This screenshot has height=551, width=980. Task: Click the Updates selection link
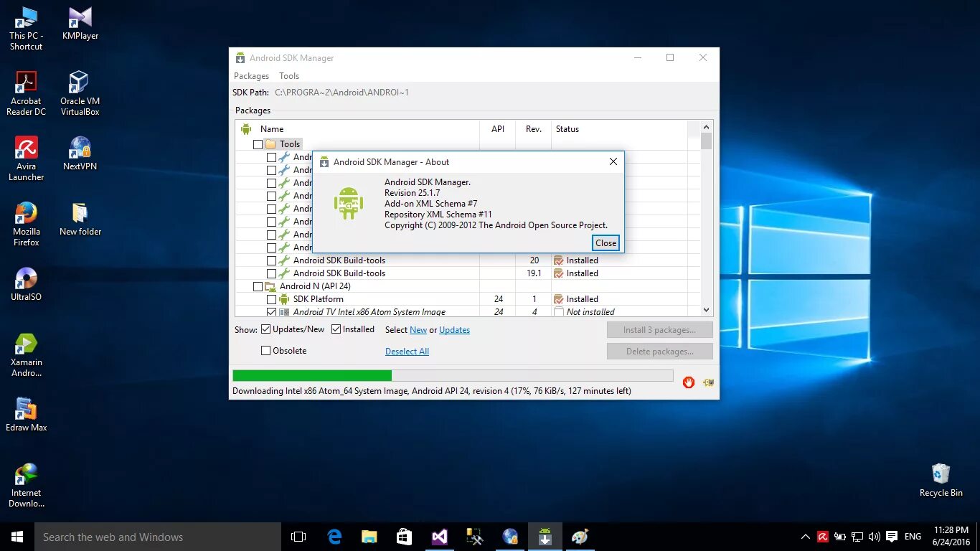[x=455, y=330]
